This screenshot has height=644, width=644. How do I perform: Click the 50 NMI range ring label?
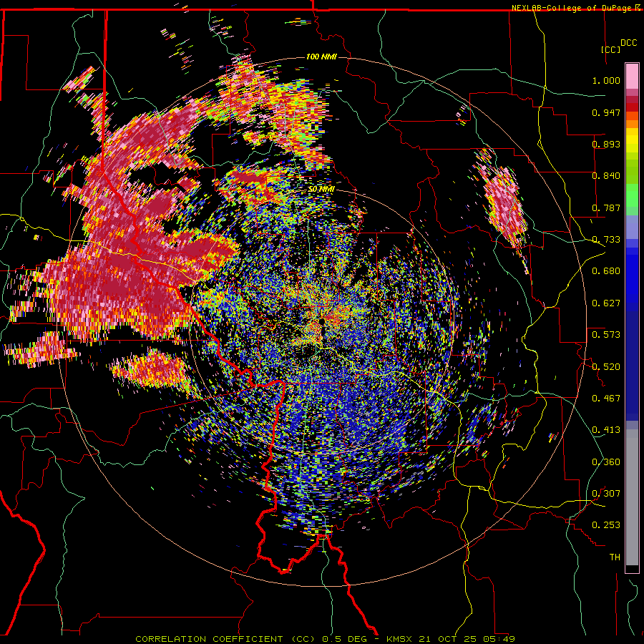tap(321, 190)
